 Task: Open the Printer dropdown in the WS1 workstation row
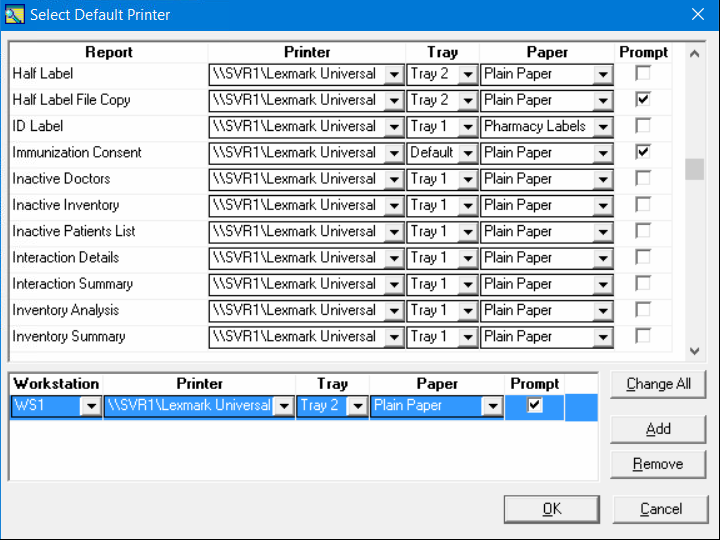(x=284, y=406)
